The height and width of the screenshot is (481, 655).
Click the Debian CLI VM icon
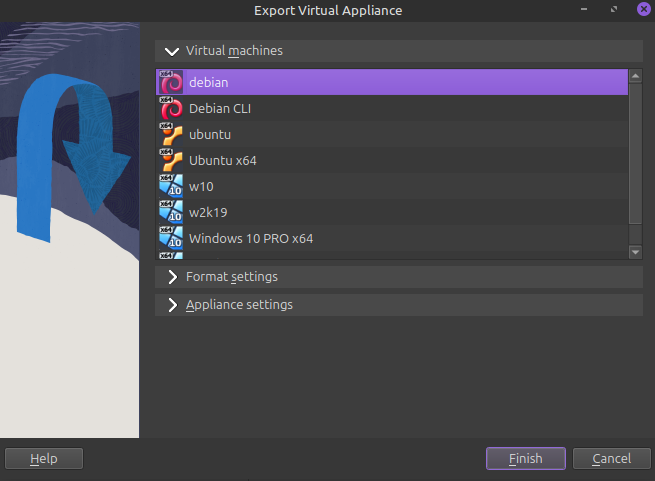point(171,108)
